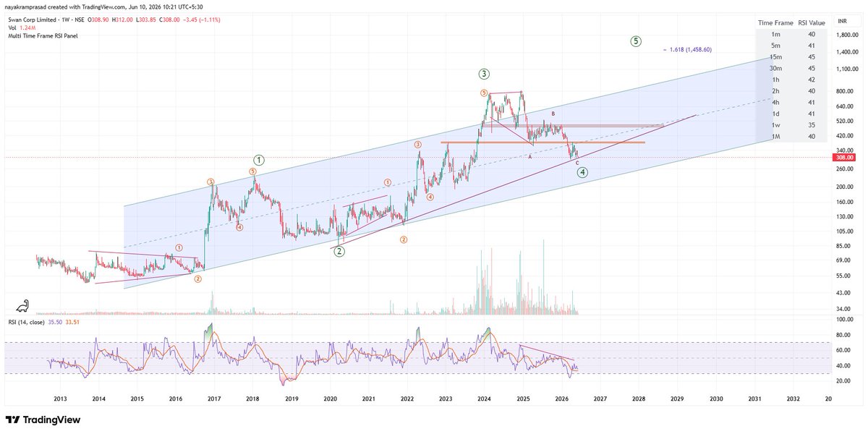
Task: Click the 2017 time axis label
Action: 214,399
